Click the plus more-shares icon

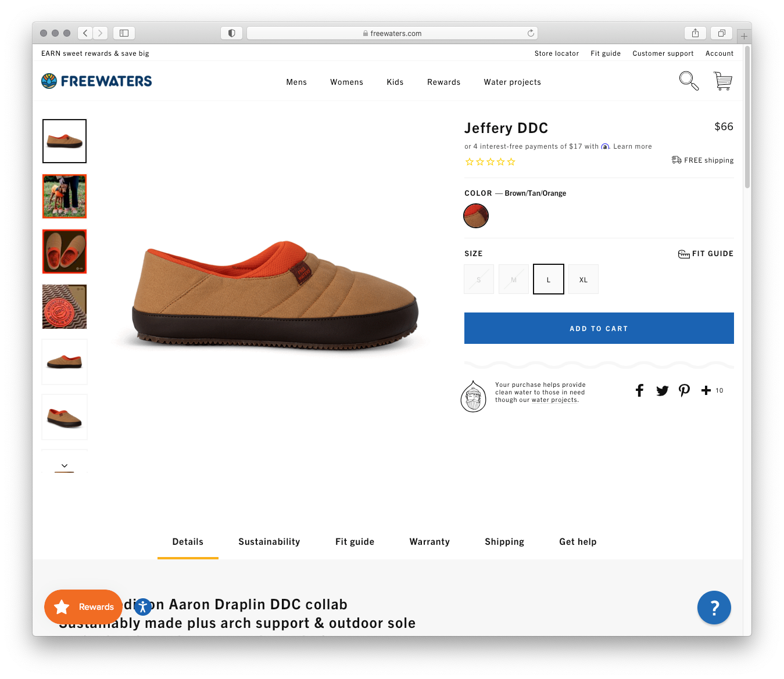pyautogui.click(x=706, y=390)
